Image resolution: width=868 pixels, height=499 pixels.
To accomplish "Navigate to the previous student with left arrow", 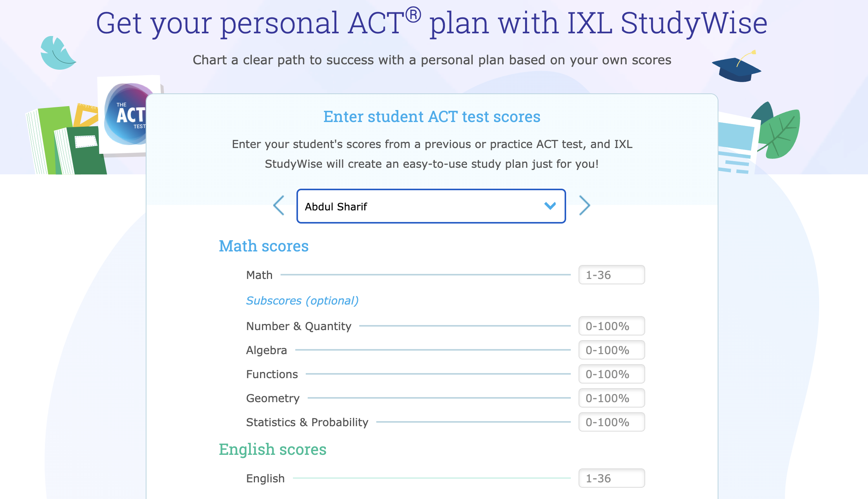I will pyautogui.click(x=279, y=205).
